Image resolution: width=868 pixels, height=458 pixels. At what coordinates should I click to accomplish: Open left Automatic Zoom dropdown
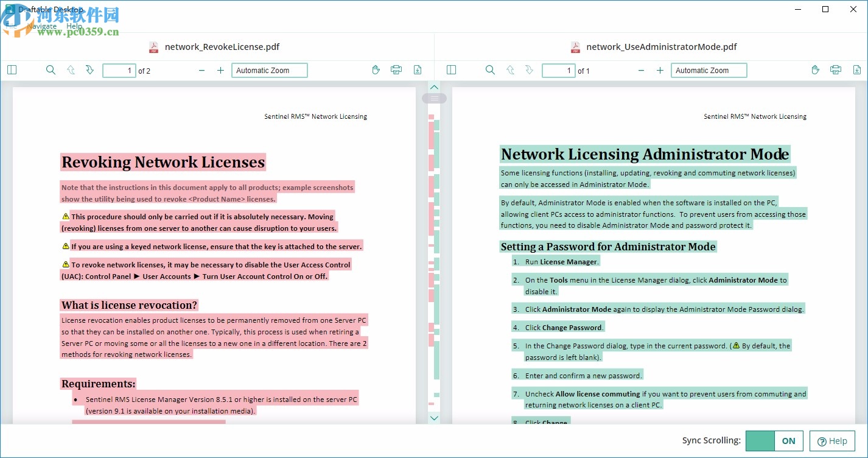tap(270, 71)
